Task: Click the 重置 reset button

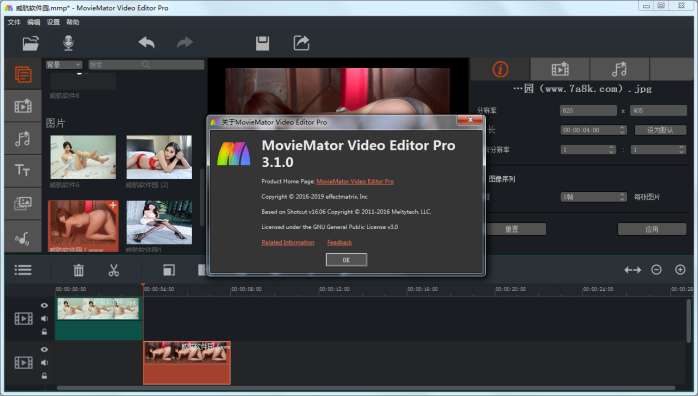Action: [511, 229]
